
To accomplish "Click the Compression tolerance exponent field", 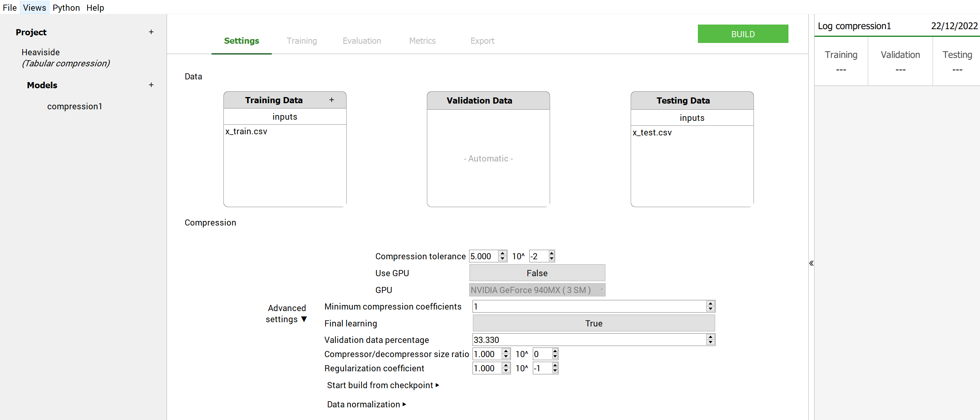I will [x=539, y=256].
